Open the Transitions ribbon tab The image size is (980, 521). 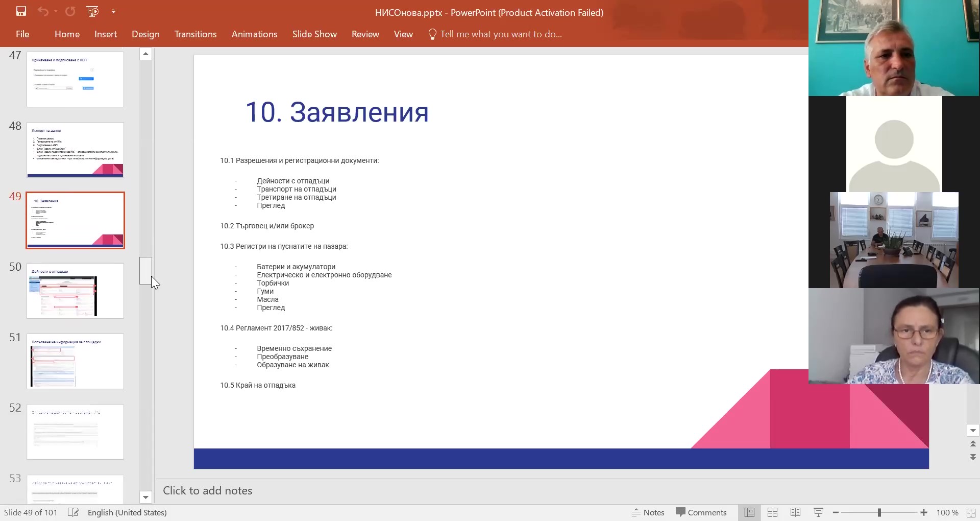[x=195, y=34]
